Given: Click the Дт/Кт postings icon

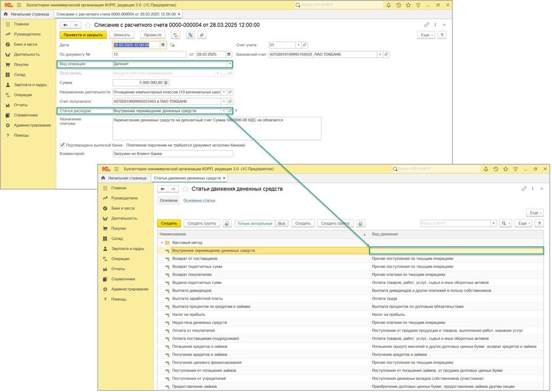Looking at the screenshot, I should (176, 35).
